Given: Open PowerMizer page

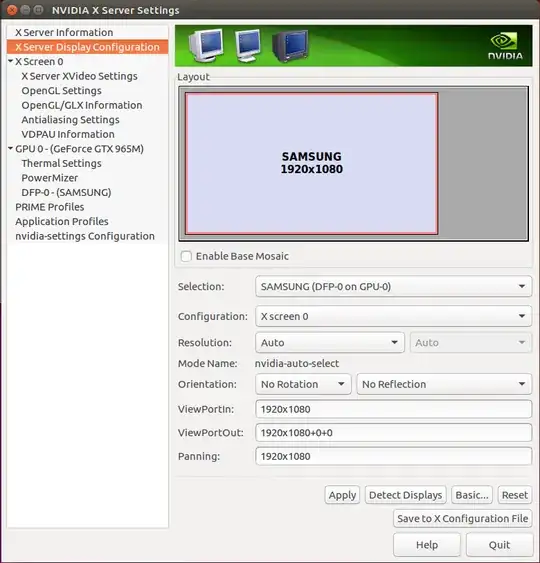Looking at the screenshot, I should point(50,178).
